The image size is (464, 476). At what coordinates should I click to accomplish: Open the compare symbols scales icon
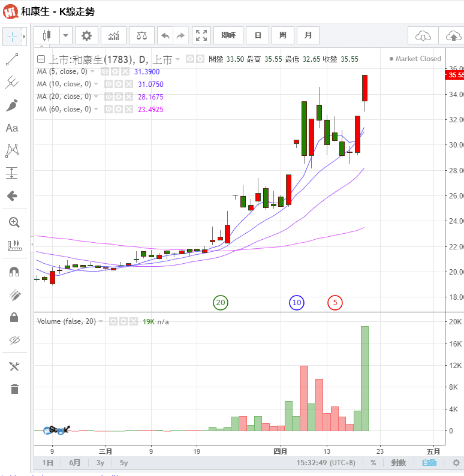tap(141, 35)
